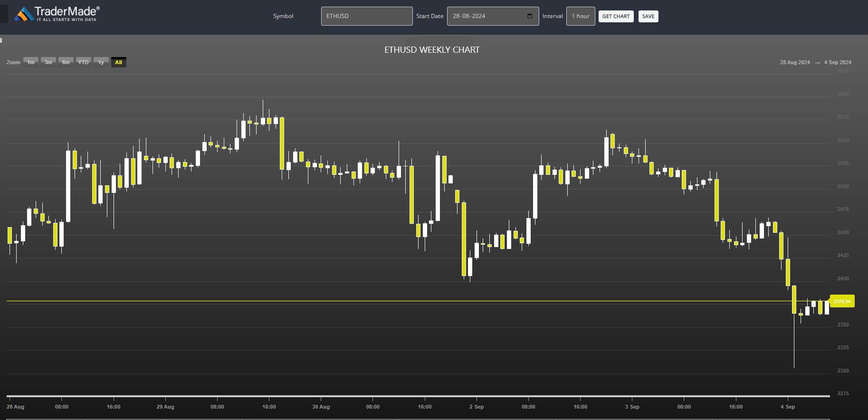Open the Interval dropdown showing 1 hour
Screen dimensions: 868x420
click(581, 16)
